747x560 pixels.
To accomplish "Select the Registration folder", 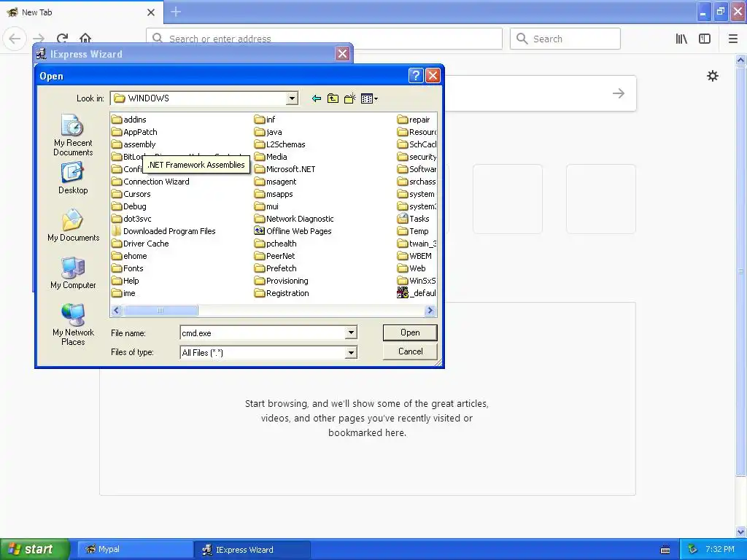I will pyautogui.click(x=282, y=293).
